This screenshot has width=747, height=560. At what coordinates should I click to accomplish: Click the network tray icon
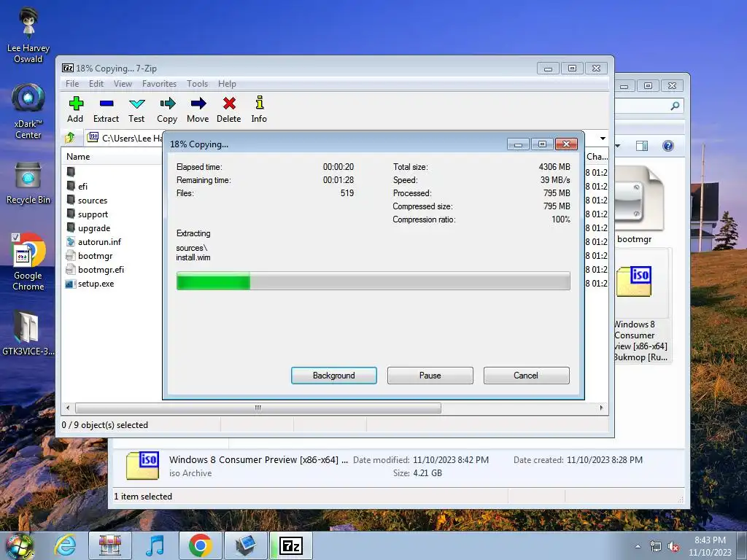(x=656, y=546)
